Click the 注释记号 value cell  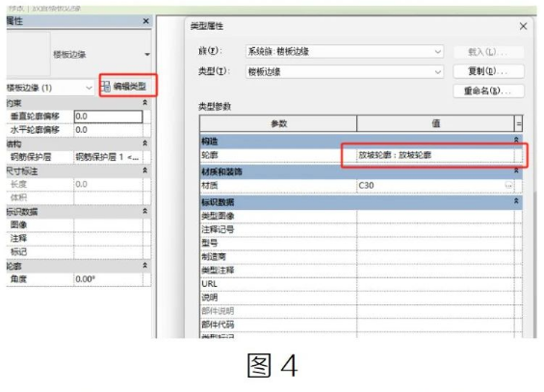click(x=436, y=229)
